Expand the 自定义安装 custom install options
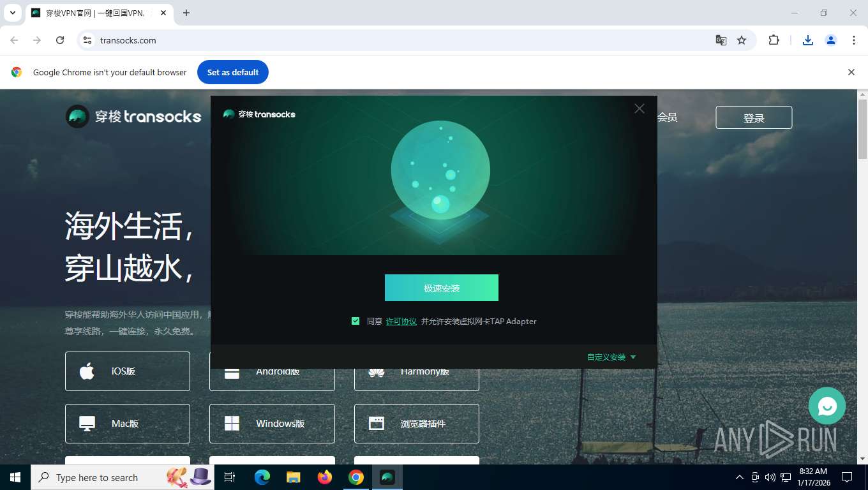The width and height of the screenshot is (868, 490). pyautogui.click(x=611, y=357)
